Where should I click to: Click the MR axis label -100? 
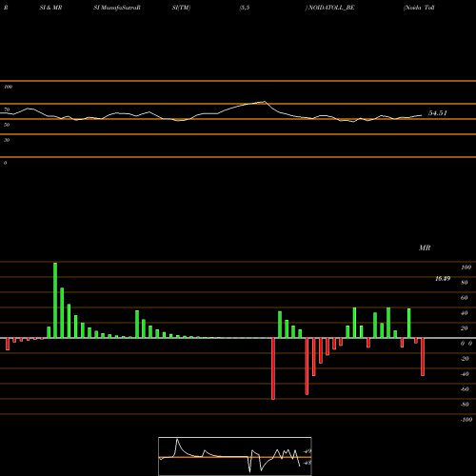[x=466, y=420]
